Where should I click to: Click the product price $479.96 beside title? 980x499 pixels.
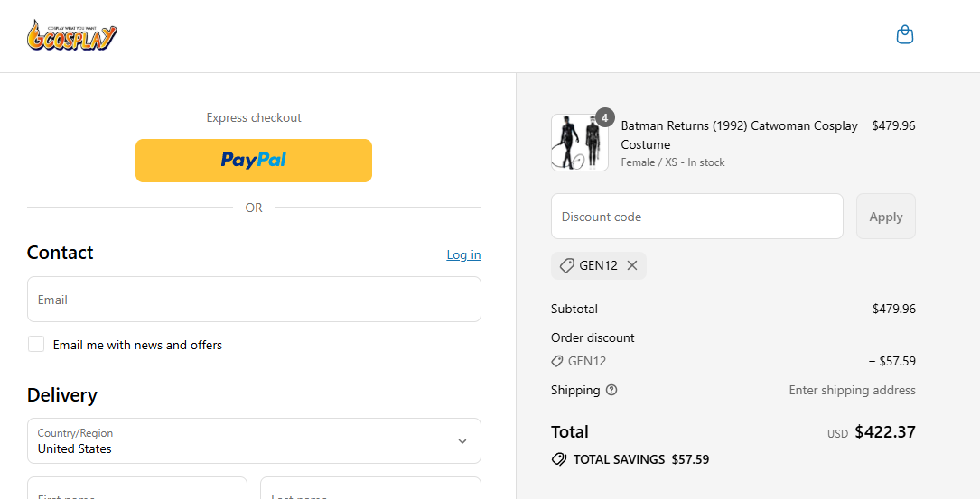tap(894, 125)
